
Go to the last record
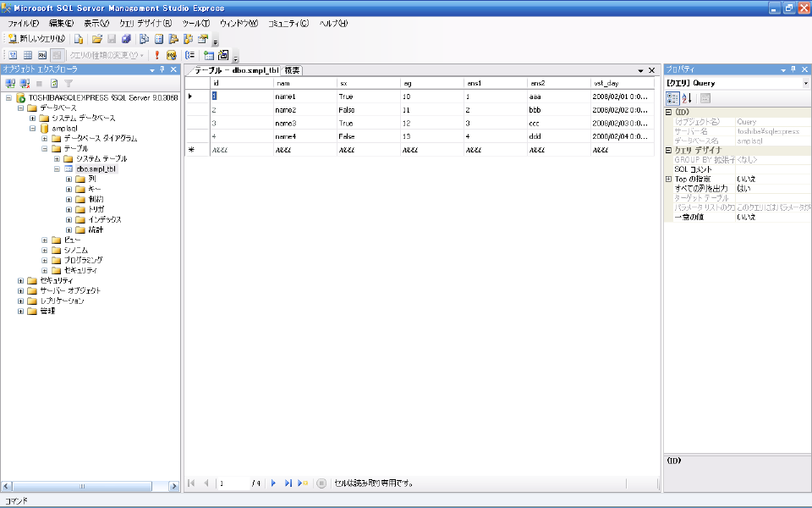(x=288, y=483)
